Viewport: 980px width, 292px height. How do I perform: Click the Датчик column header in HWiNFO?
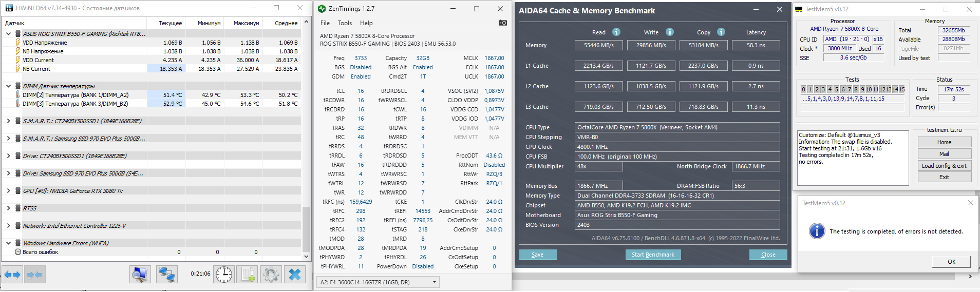click(x=74, y=23)
